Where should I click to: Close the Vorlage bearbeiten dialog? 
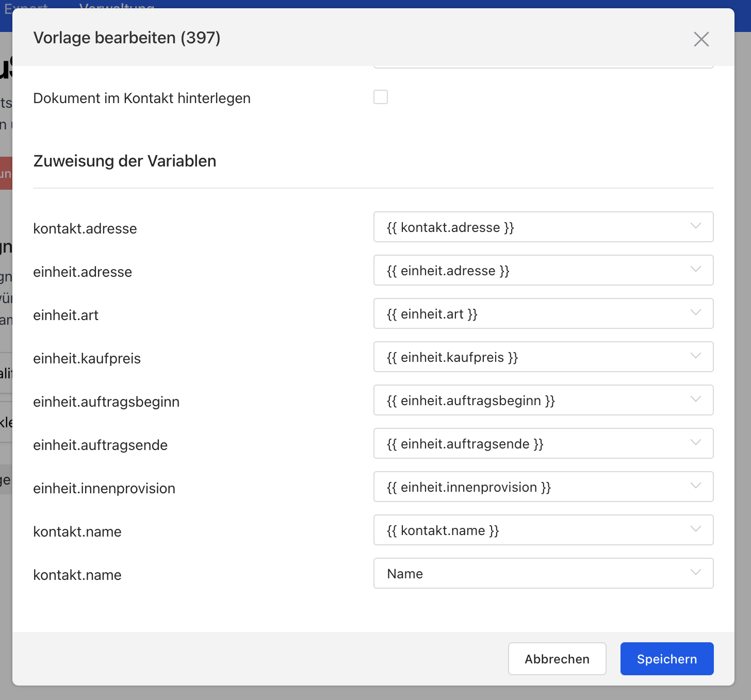tap(701, 39)
